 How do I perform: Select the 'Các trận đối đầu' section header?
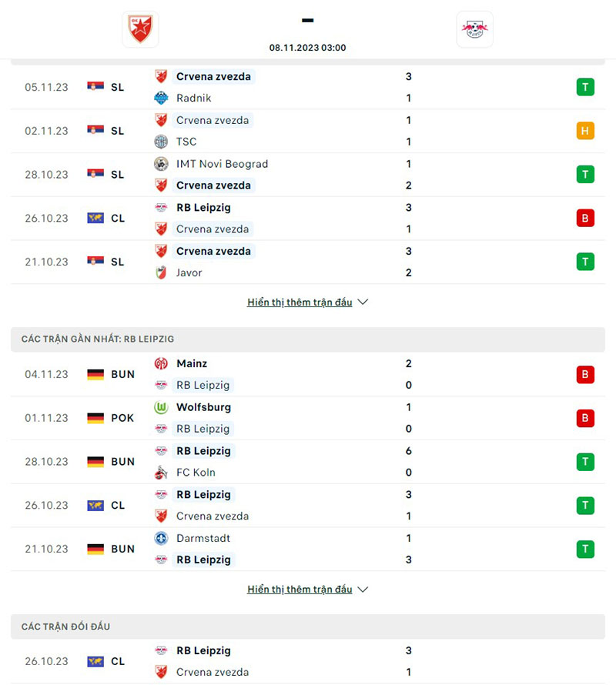coord(65,627)
